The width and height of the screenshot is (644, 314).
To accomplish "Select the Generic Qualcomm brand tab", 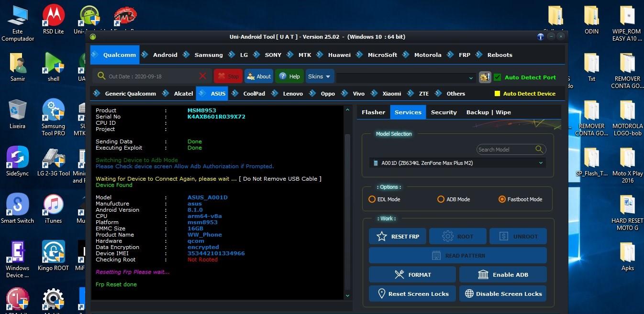I will [130, 94].
